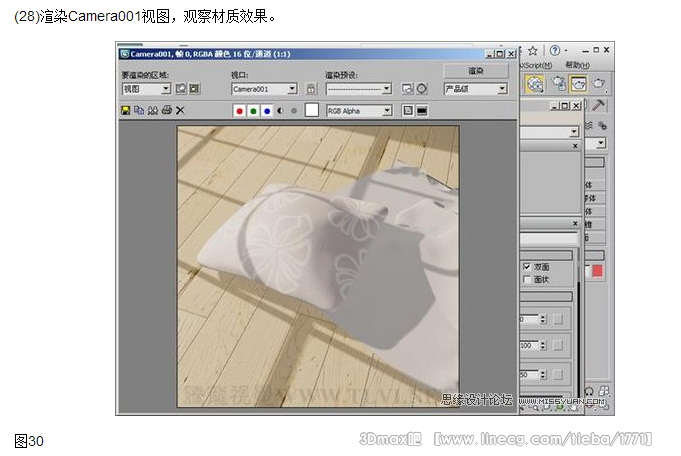Click the space warps waves icon
681x456 pixels.
(x=589, y=126)
